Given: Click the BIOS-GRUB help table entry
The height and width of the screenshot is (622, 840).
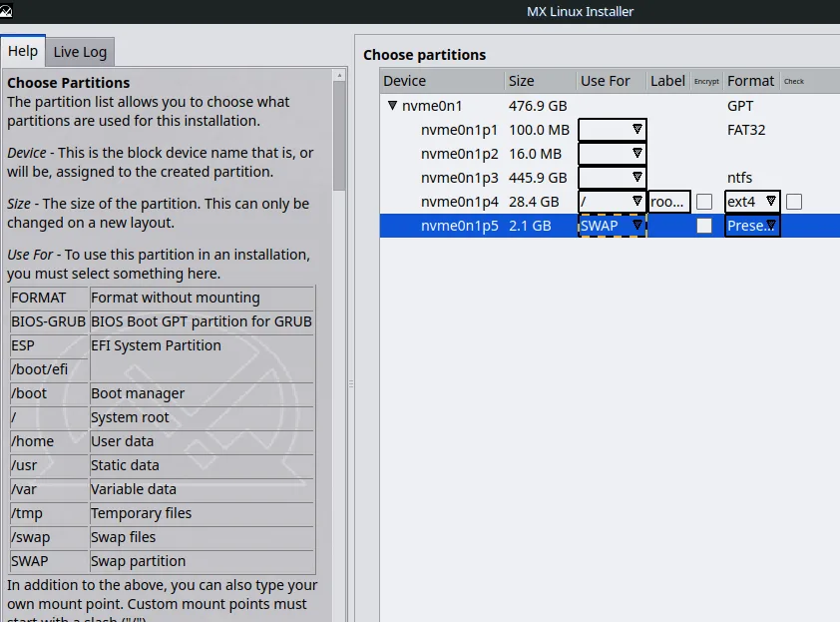Looking at the screenshot, I should tap(48, 321).
